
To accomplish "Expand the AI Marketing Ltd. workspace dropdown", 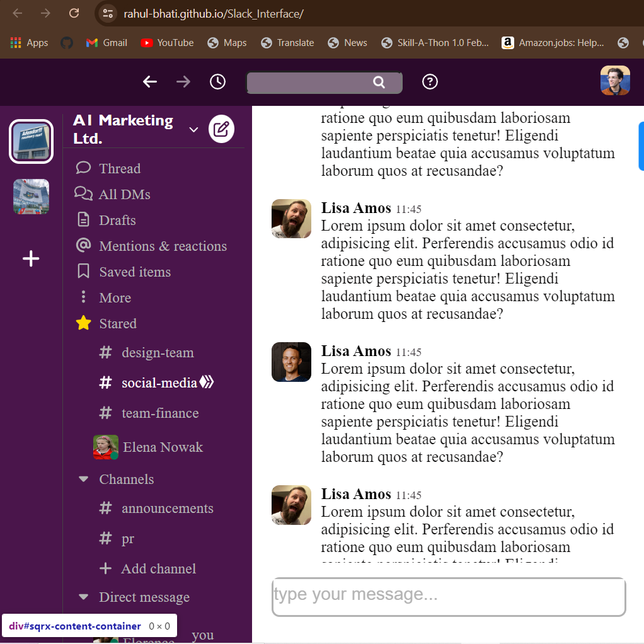I will pyautogui.click(x=193, y=130).
